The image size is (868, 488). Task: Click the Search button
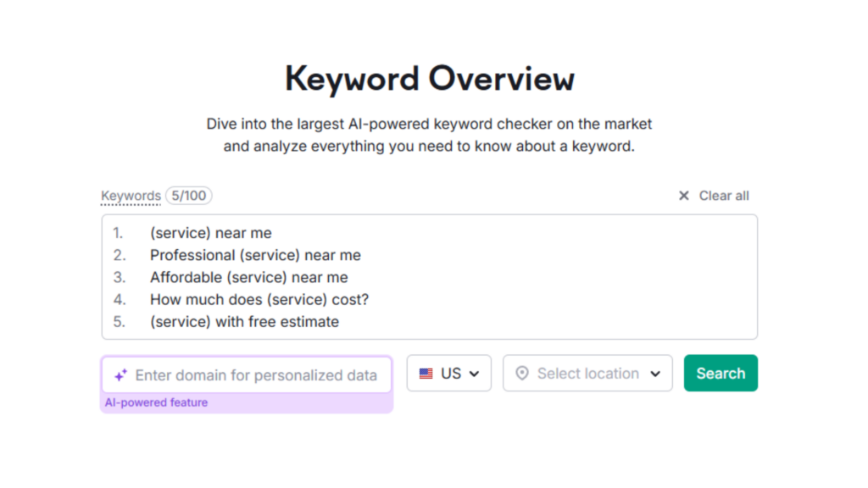click(721, 373)
